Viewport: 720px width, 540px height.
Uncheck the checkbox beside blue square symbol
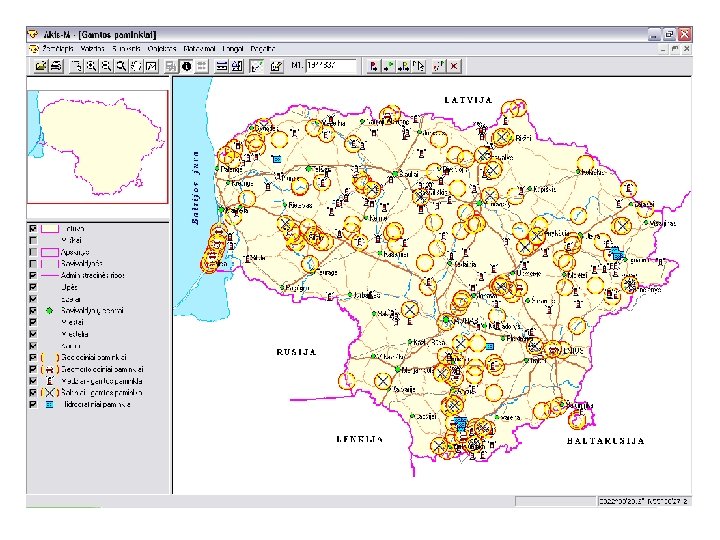(x=33, y=405)
